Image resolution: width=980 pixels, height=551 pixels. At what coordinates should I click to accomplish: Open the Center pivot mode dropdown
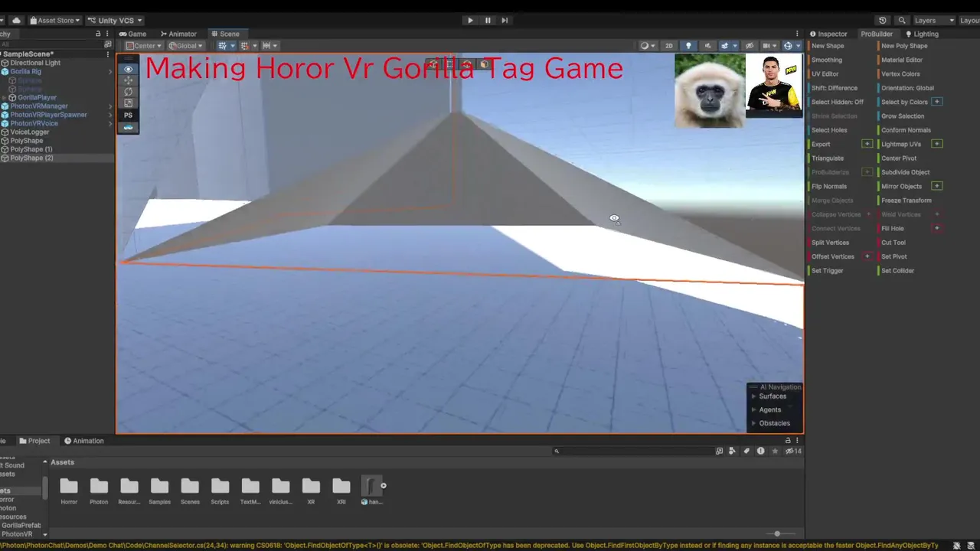(144, 46)
